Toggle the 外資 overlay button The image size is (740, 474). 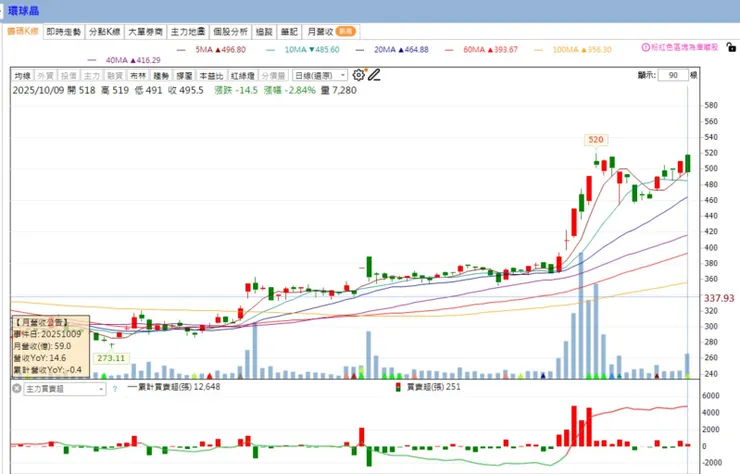45,76
